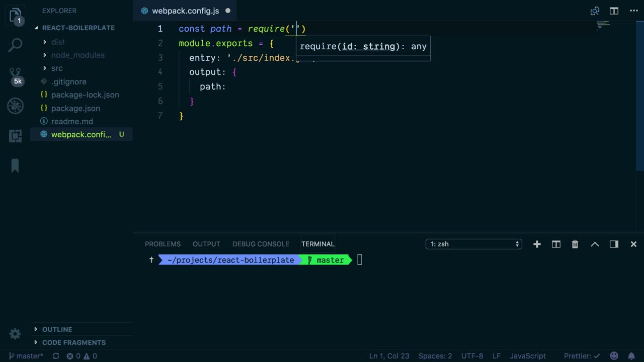Open the notifications bell in the status bar
The image size is (644, 362).
[633, 356]
